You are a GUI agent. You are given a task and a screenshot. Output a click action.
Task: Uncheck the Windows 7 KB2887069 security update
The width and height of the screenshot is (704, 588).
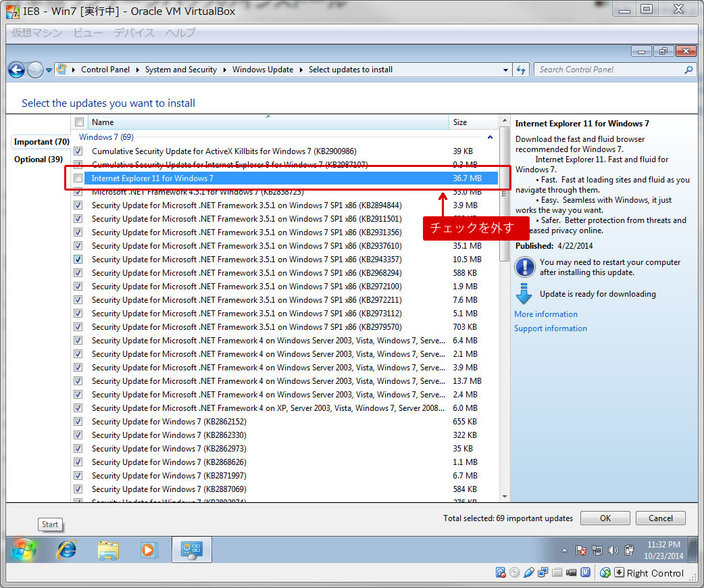coord(78,489)
